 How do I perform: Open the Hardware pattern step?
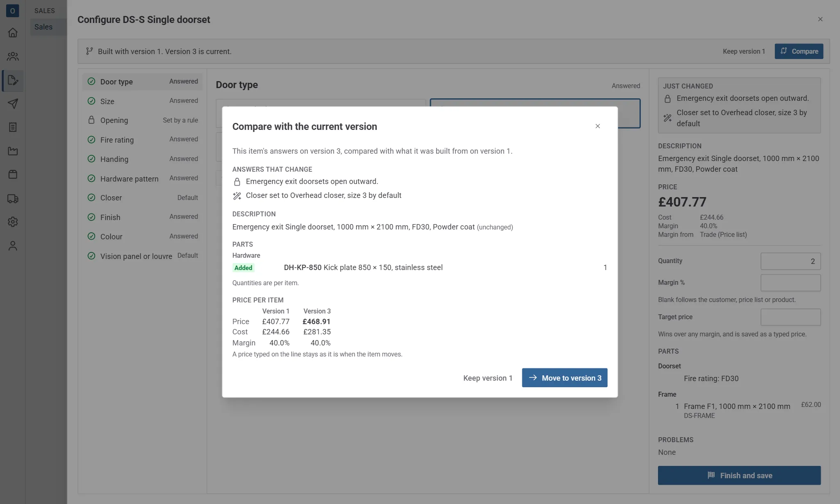(143, 179)
